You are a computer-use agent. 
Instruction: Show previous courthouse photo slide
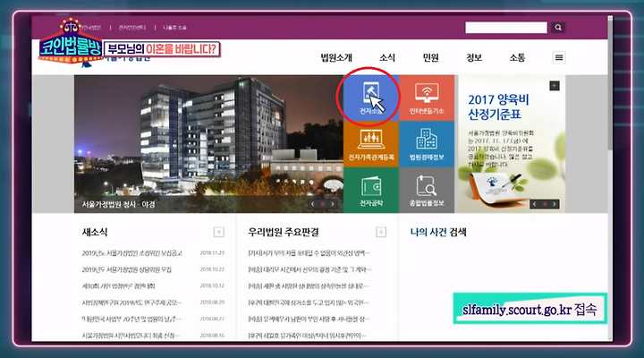(313, 204)
